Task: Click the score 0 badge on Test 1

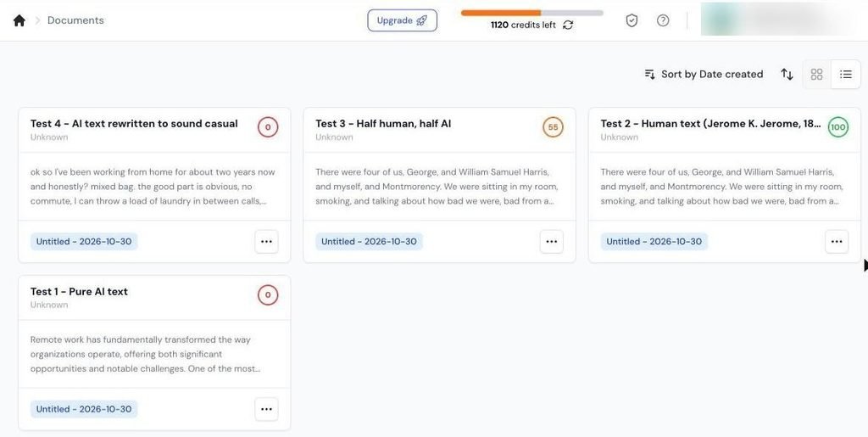Action: [268, 295]
